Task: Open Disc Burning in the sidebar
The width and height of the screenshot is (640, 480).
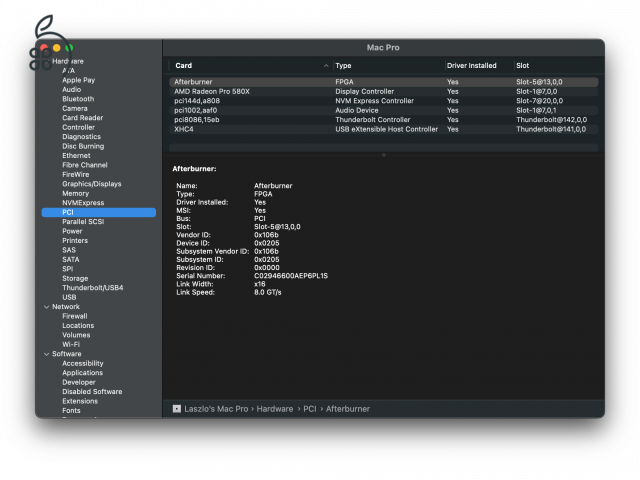Action: click(83, 146)
